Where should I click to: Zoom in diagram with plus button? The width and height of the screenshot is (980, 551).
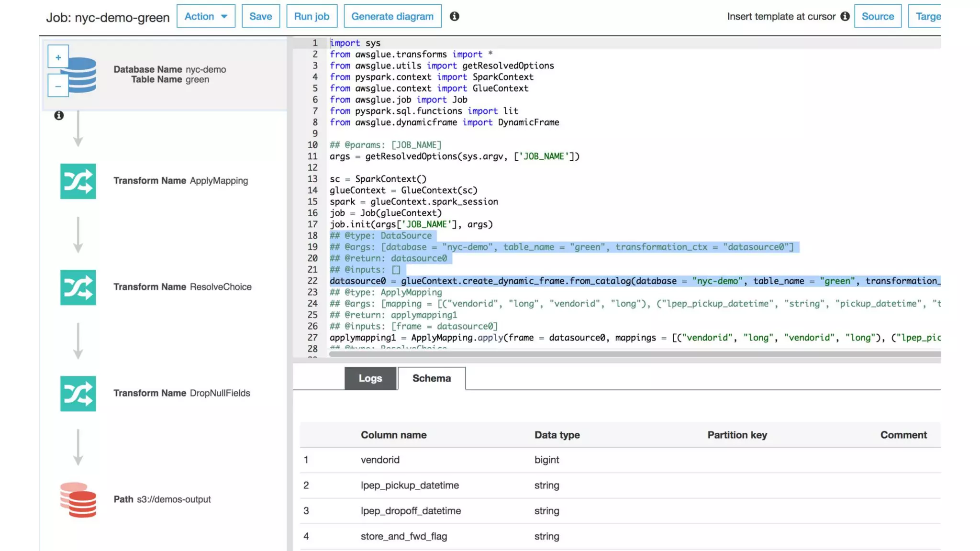click(x=58, y=57)
